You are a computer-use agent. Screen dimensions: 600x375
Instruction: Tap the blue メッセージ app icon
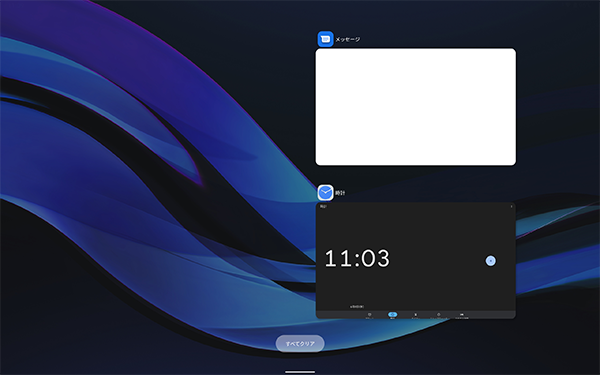[325, 39]
